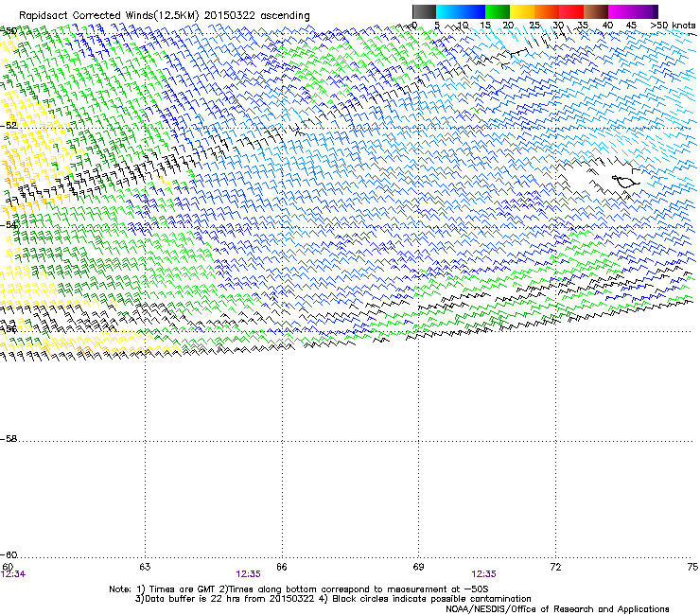The image size is (700, 615).
Task: Click the '>50 knots' legend label
Action: 673,26
